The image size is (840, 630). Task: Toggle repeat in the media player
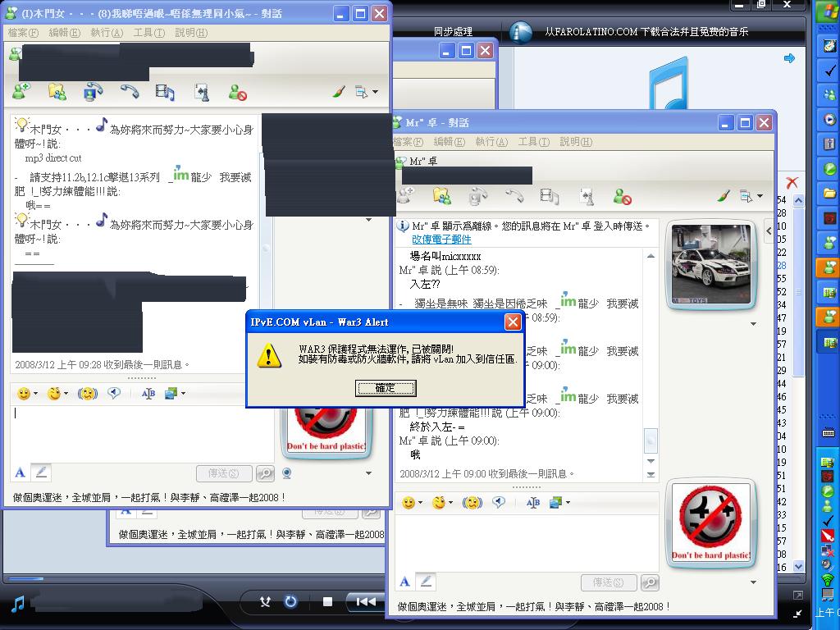click(x=290, y=602)
